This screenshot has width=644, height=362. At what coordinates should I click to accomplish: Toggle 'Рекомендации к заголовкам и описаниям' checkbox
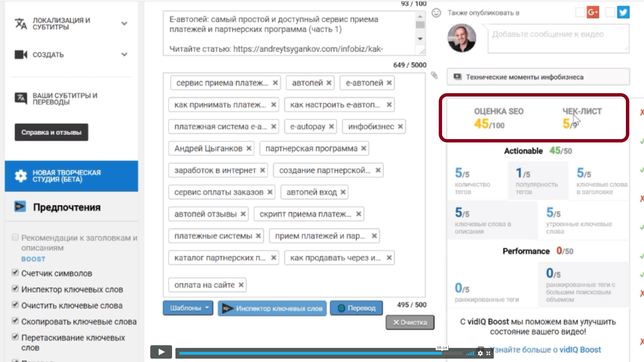[15, 237]
